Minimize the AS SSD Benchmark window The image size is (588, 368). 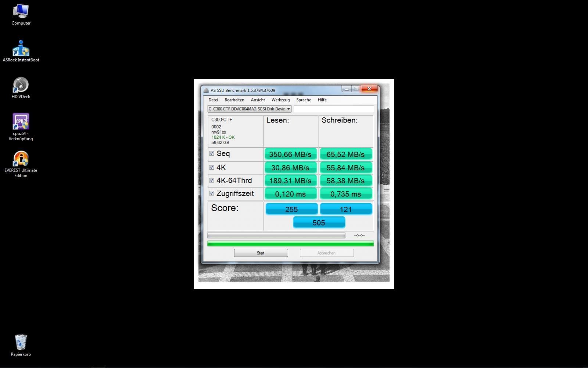(347, 89)
